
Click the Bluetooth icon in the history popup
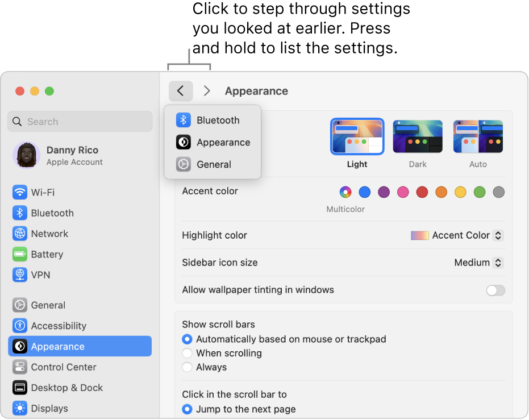tap(183, 120)
